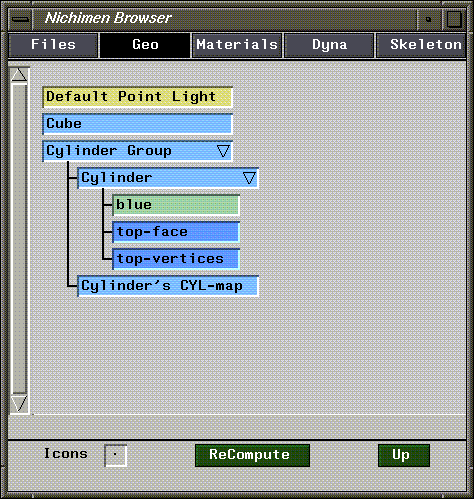Collapse the Cylinder Group node triangle
The image size is (474, 499).
[x=223, y=151]
